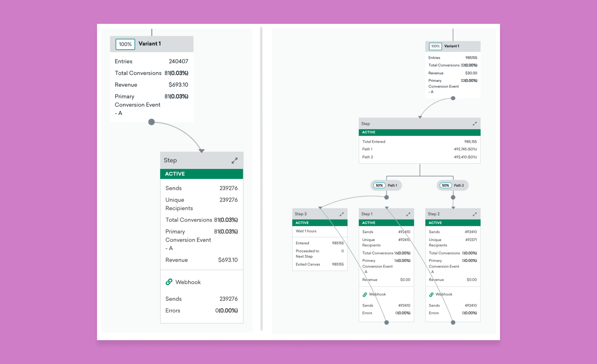Expand the Step 3 card
Image resolution: width=597 pixels, height=364 pixels.
pos(341,214)
